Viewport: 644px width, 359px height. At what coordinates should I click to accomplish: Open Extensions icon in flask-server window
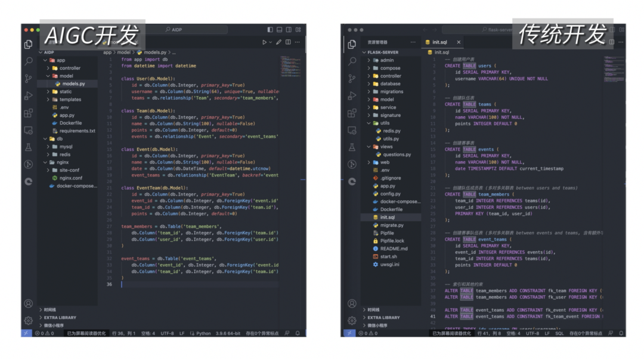(352, 113)
